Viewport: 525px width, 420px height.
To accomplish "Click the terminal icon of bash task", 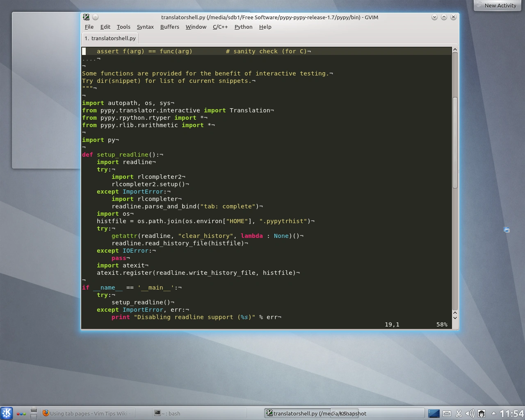I will click(x=157, y=413).
